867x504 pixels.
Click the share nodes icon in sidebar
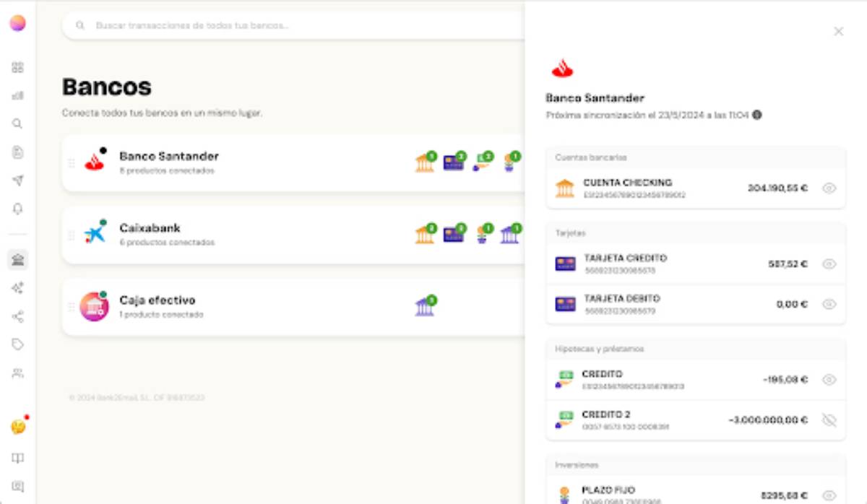[x=18, y=316]
